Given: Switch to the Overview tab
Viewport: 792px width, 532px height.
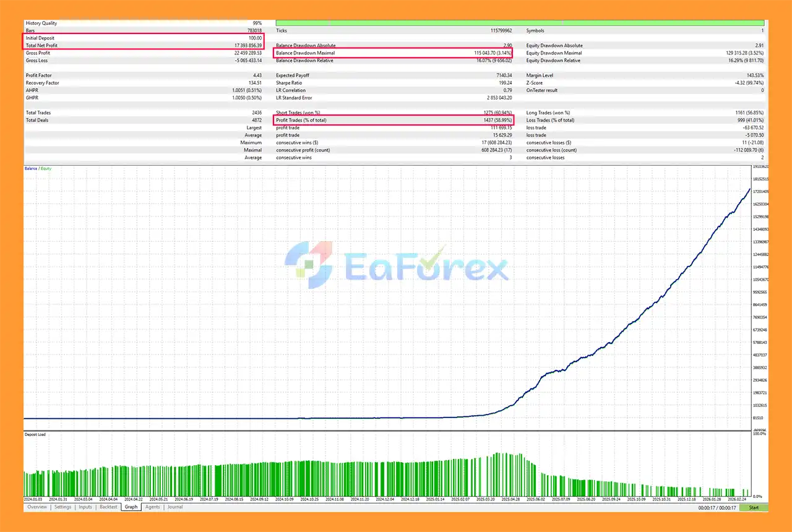Looking at the screenshot, I should [x=37, y=507].
